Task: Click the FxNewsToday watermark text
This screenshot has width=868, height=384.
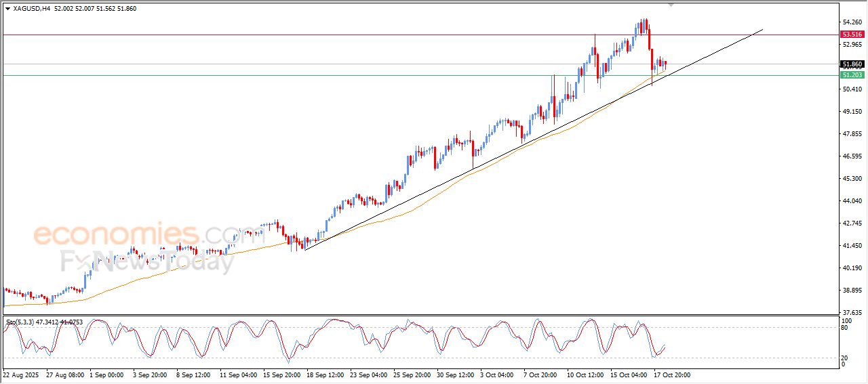Action: tap(147, 261)
